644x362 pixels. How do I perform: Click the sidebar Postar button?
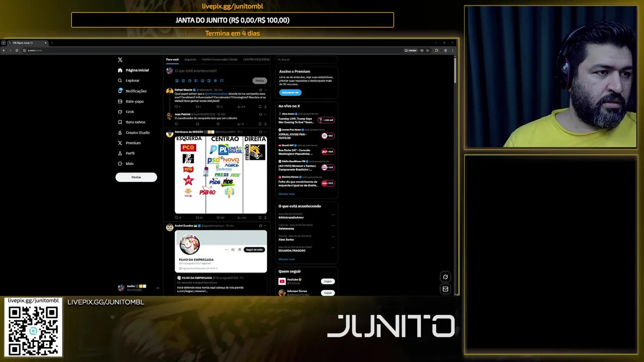coord(136,177)
